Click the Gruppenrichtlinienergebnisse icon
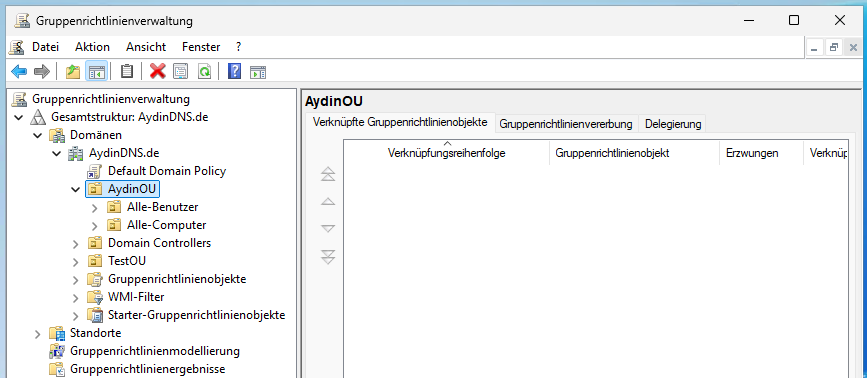 point(57,369)
